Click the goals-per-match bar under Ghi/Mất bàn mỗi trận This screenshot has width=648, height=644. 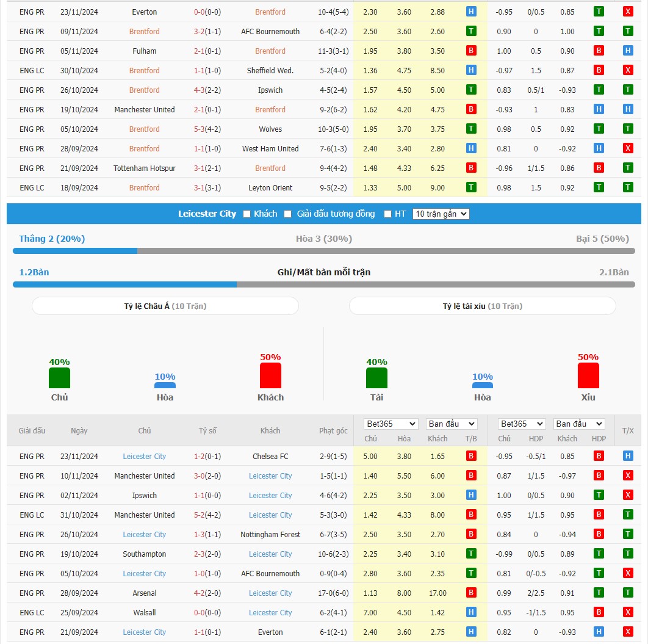(324, 284)
